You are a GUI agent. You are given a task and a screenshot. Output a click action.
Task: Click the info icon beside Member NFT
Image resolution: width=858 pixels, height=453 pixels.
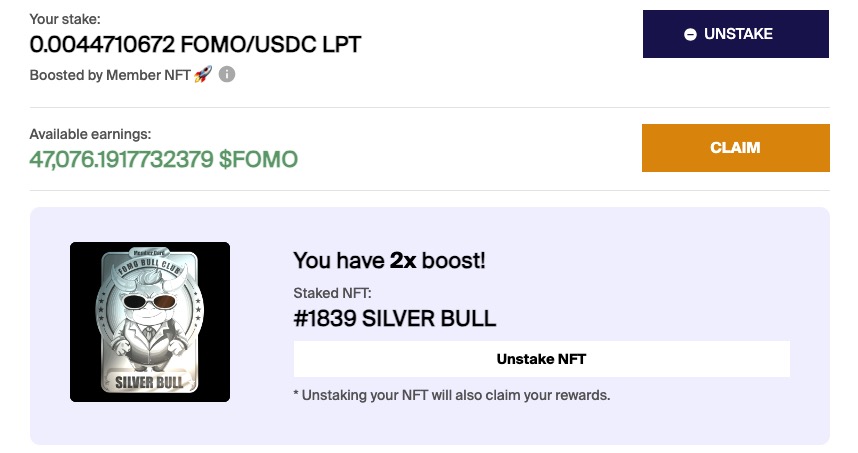tap(227, 75)
